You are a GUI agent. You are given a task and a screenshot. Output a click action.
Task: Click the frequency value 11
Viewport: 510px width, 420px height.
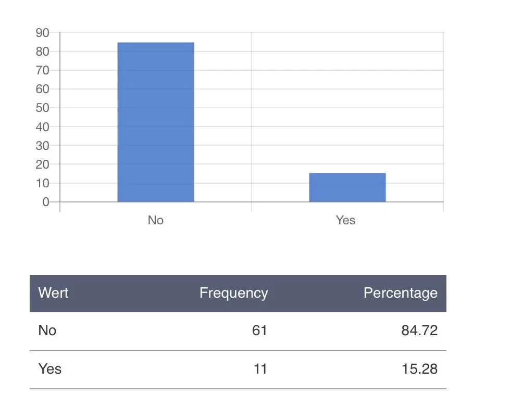coord(259,369)
